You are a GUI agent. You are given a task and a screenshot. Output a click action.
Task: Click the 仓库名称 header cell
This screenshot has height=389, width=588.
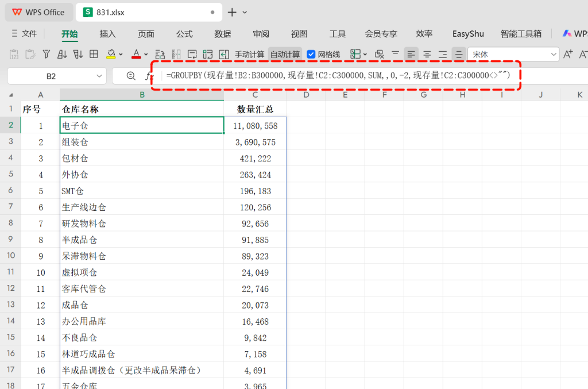point(142,109)
